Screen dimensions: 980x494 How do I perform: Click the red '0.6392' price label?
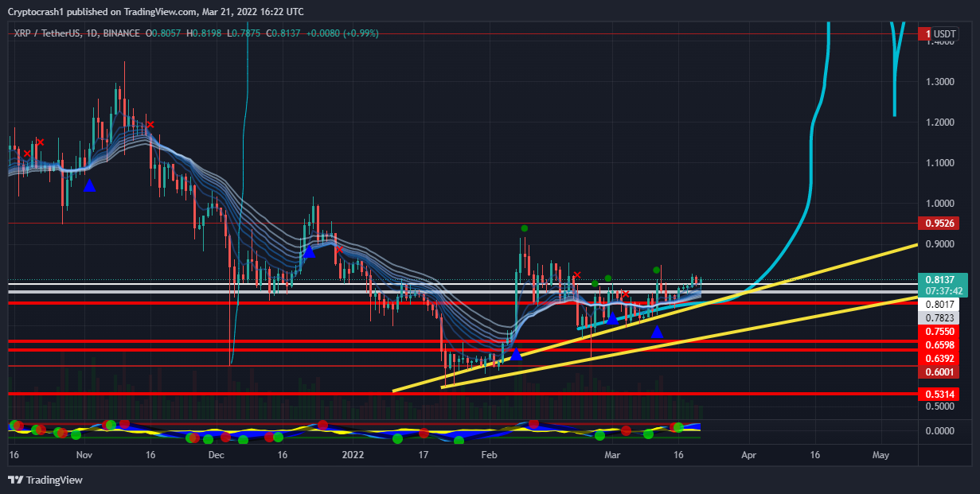pyautogui.click(x=939, y=359)
